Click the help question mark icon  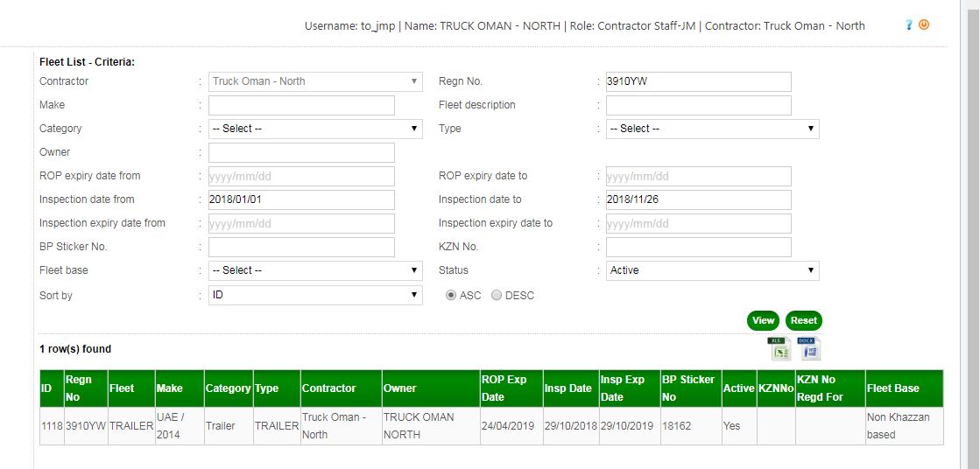click(x=910, y=25)
